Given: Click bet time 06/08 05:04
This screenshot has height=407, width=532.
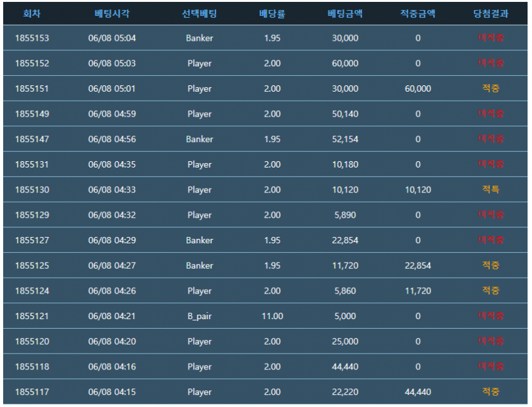Looking at the screenshot, I should 112,38.
